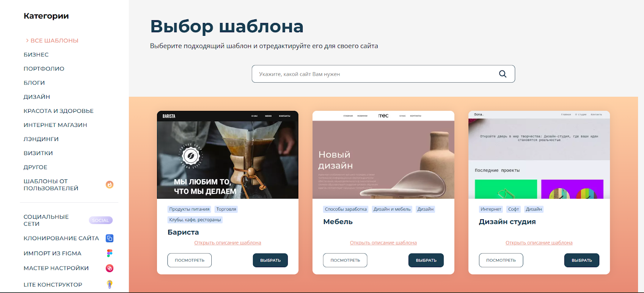Click ПОСМОТРЕТЬ button for Мебель template
644x293 pixels.
pyautogui.click(x=345, y=260)
